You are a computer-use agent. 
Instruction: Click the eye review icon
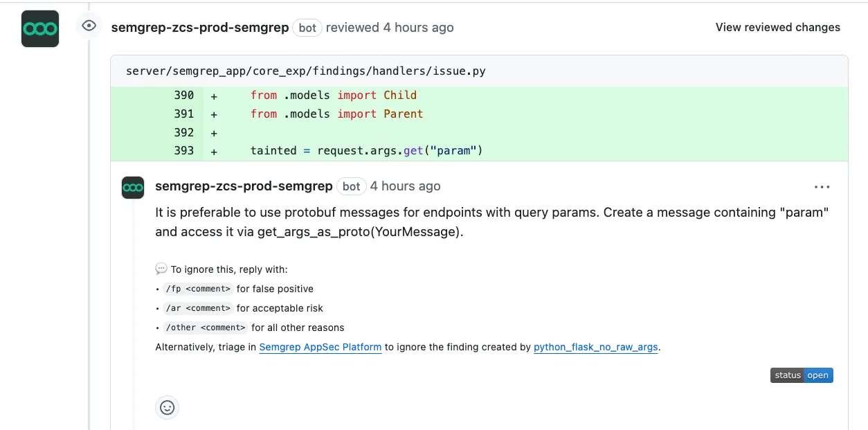tap(89, 26)
